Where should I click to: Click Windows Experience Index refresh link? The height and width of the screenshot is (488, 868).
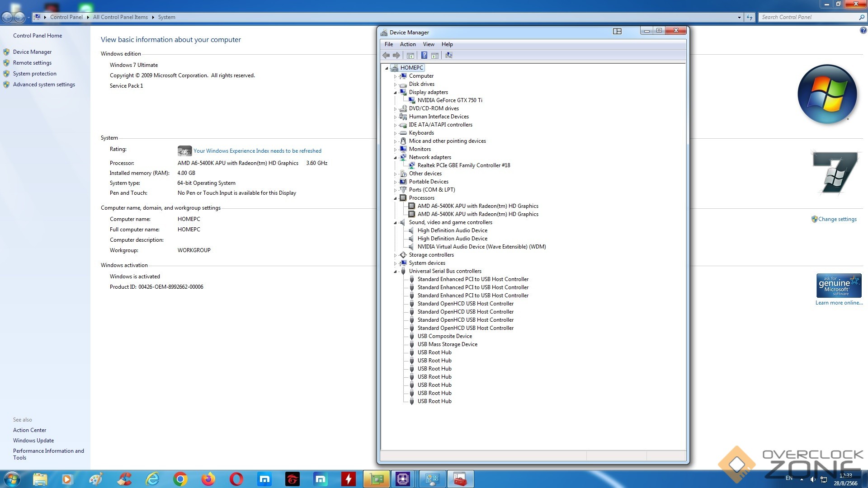pyautogui.click(x=257, y=151)
